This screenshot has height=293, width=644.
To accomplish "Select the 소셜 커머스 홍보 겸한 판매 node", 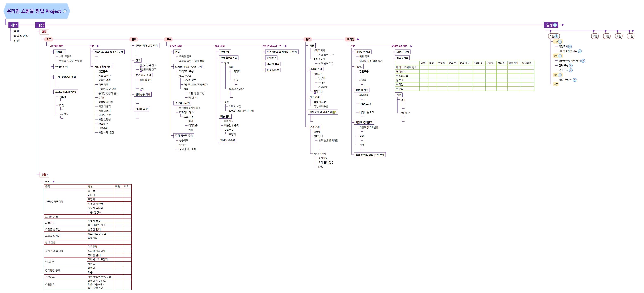I will point(369,155).
